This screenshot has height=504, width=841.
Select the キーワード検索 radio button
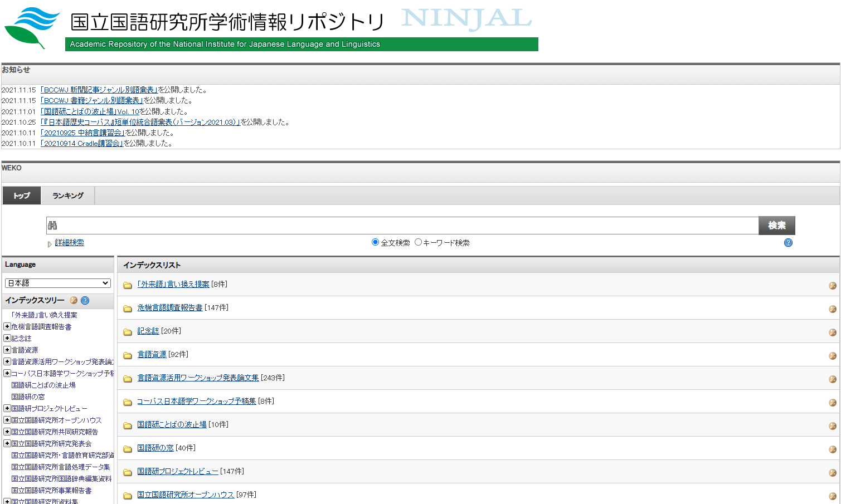tap(418, 242)
